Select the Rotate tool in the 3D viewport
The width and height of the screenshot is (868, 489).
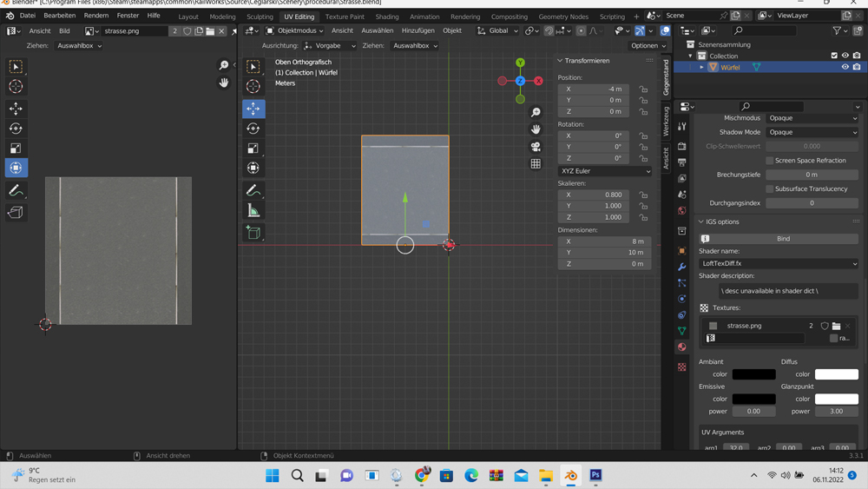click(x=253, y=129)
